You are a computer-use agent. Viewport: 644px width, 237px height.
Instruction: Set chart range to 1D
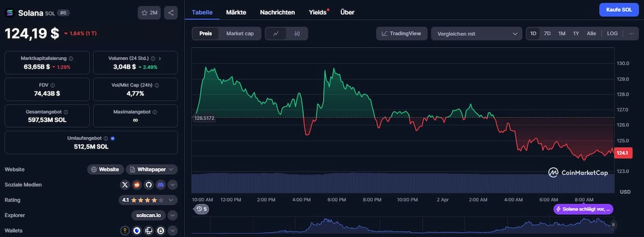coord(533,33)
